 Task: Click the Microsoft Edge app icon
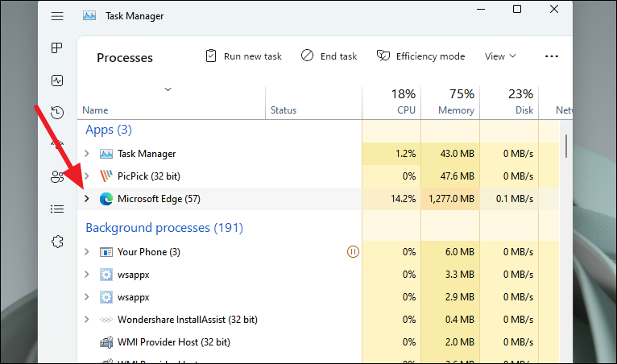[x=106, y=199]
